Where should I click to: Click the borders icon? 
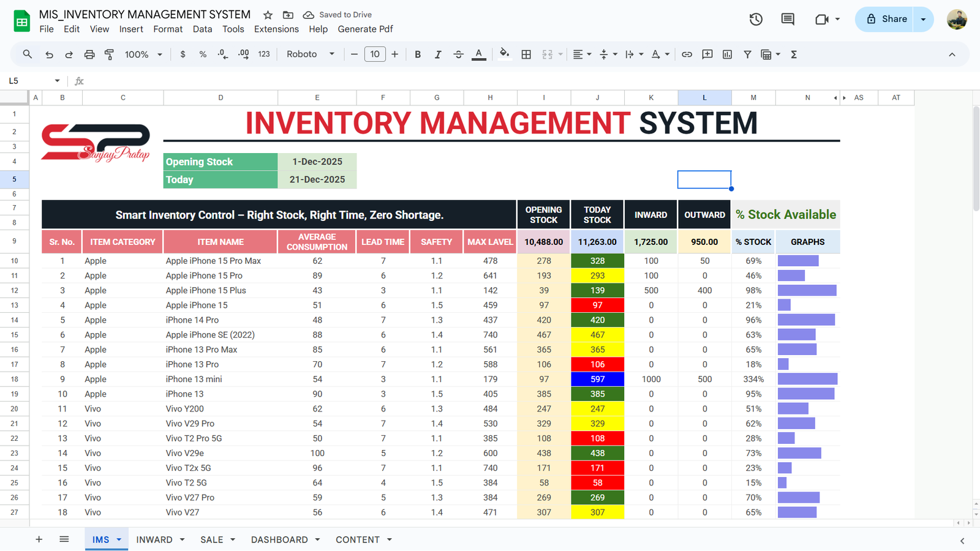coord(526,54)
